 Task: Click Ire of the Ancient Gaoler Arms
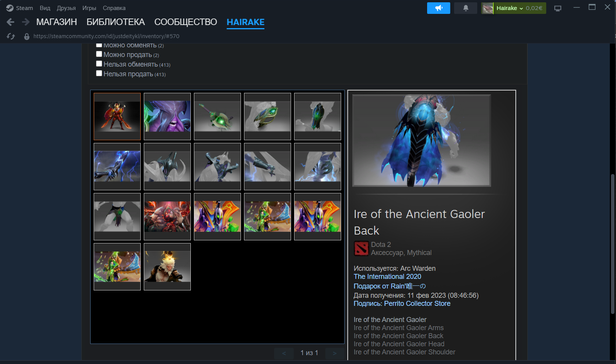[x=399, y=328]
